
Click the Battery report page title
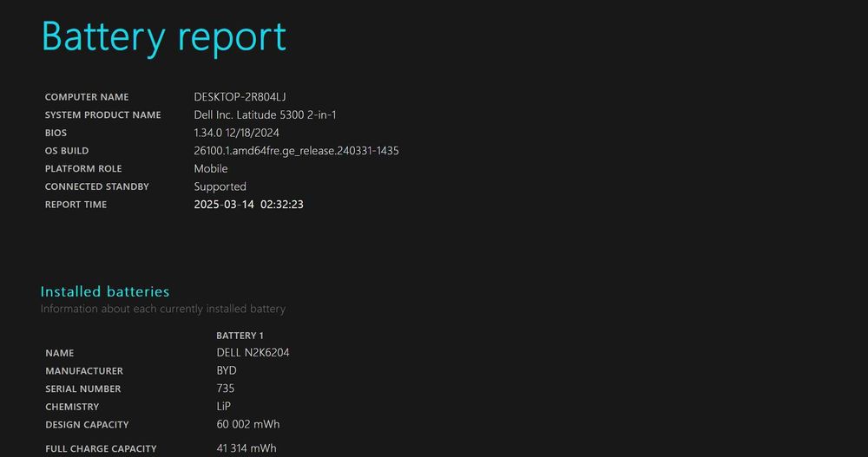click(x=163, y=37)
